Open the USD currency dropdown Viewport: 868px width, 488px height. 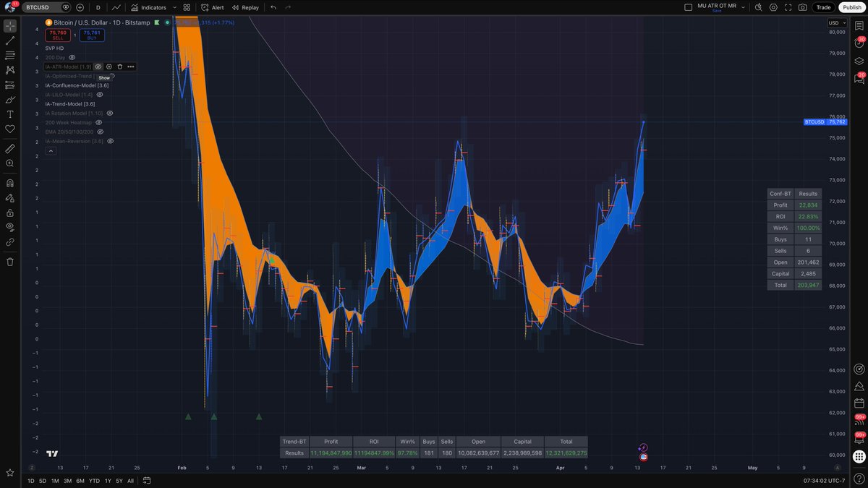835,22
